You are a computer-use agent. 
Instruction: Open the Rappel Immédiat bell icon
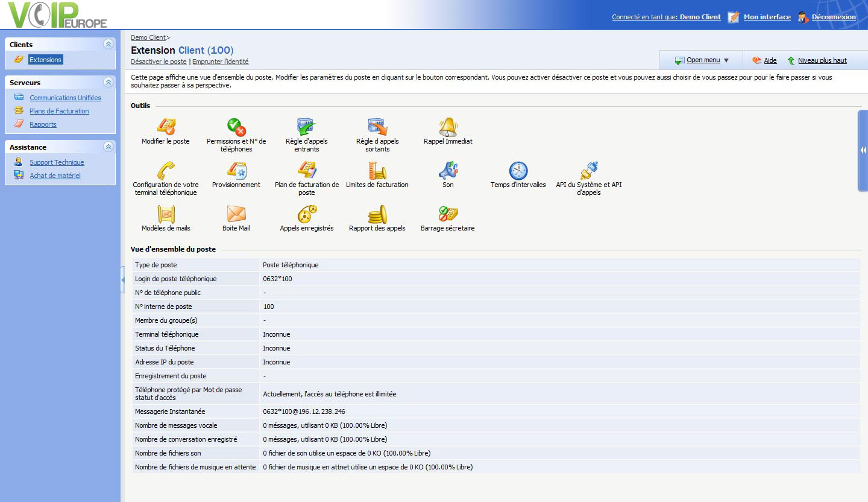coord(448,127)
